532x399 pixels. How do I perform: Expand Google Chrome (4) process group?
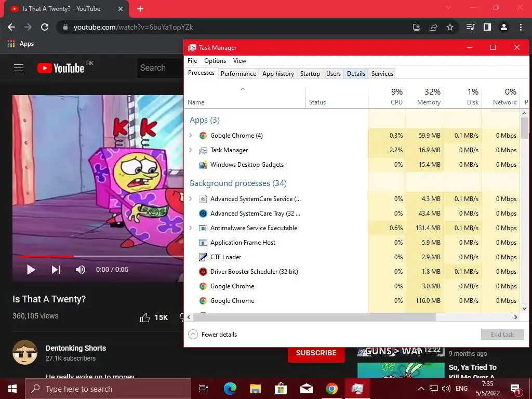click(191, 136)
